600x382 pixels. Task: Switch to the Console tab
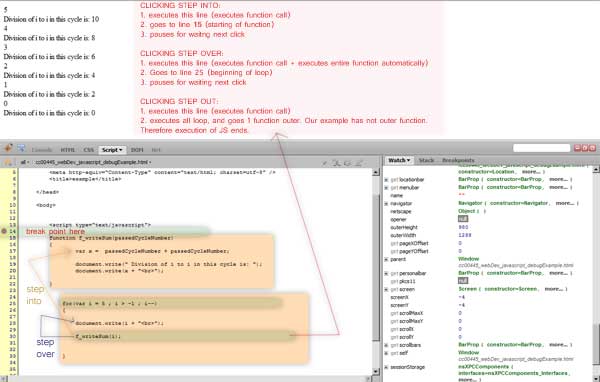pyautogui.click(x=42, y=150)
